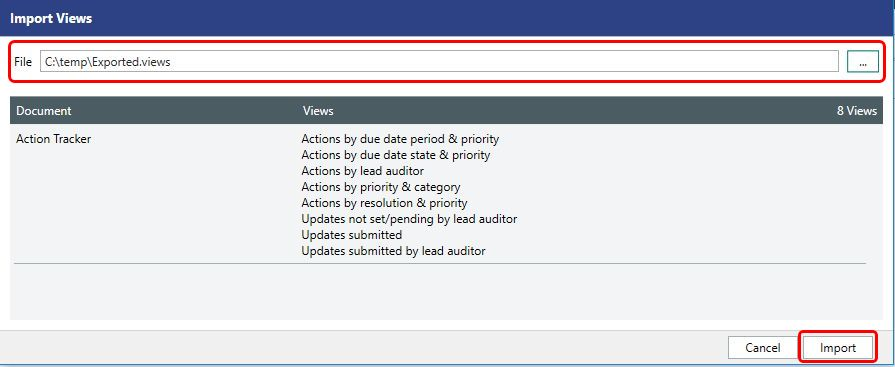Click the Import button
Image resolution: width=895 pixels, height=367 pixels.
838,348
